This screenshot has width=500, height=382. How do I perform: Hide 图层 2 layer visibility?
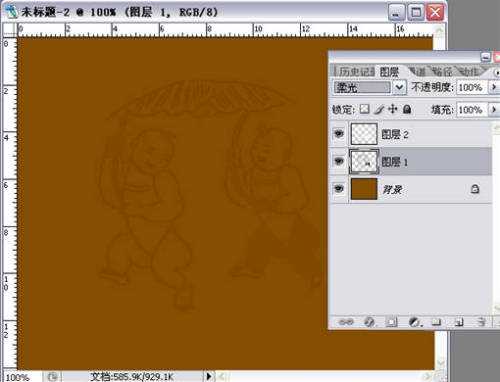[x=339, y=134]
